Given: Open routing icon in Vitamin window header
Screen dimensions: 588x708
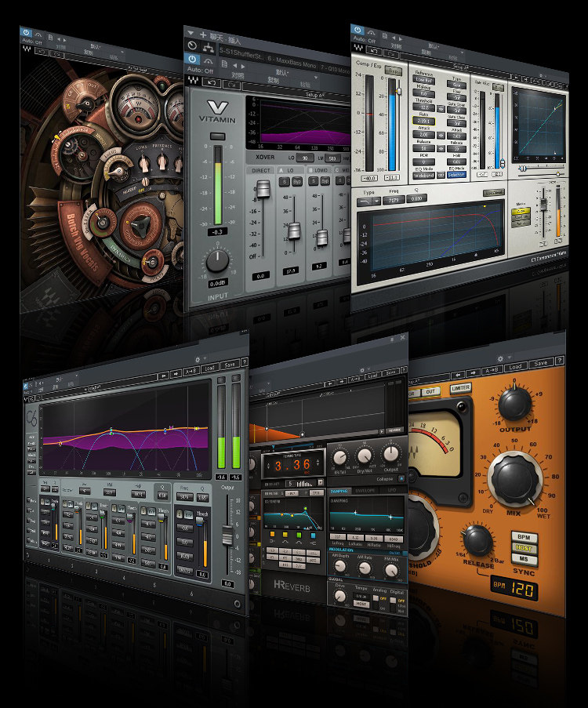Looking at the screenshot, I should coord(209,47).
